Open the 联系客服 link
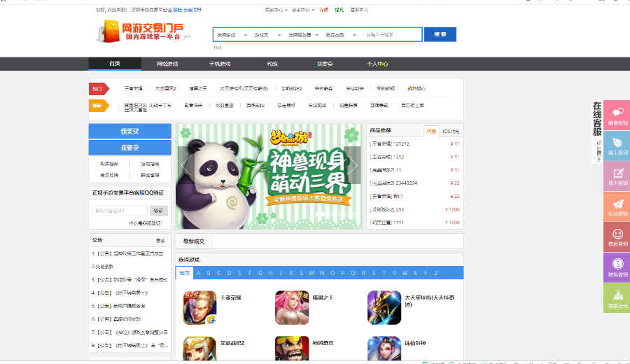The image size is (630, 364). click(150, 175)
